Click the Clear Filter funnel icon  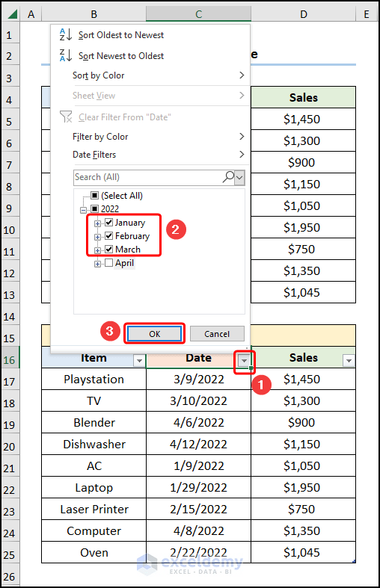(66, 117)
